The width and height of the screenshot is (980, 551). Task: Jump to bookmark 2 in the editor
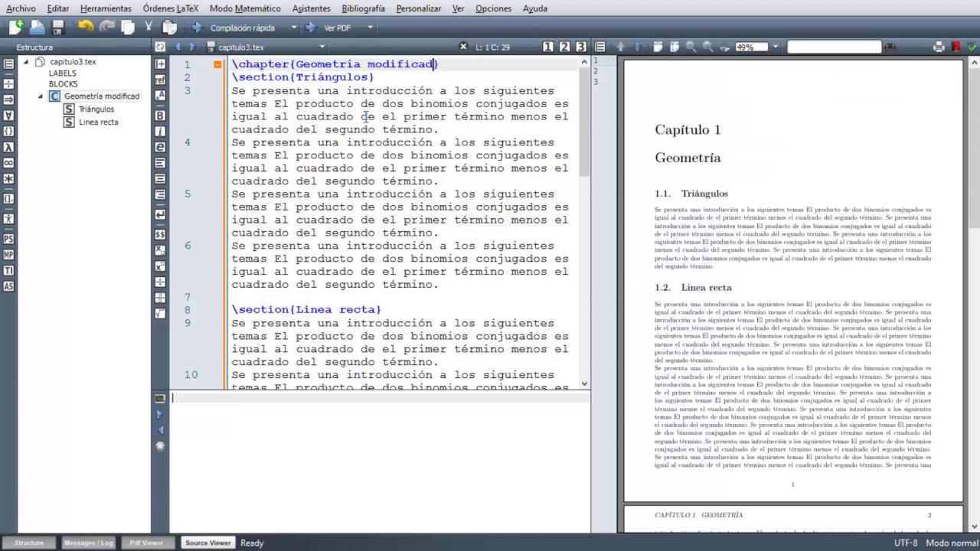coord(564,47)
